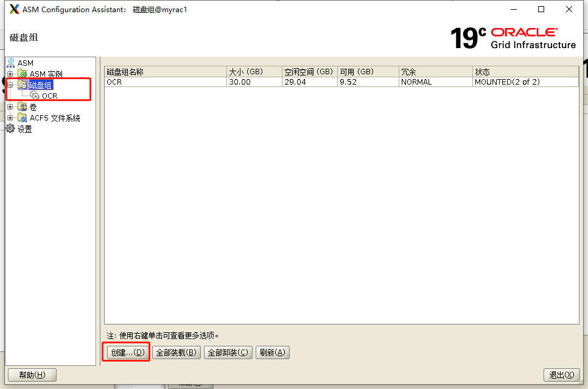Click the 空闲空间 (GB) column header

pos(310,72)
